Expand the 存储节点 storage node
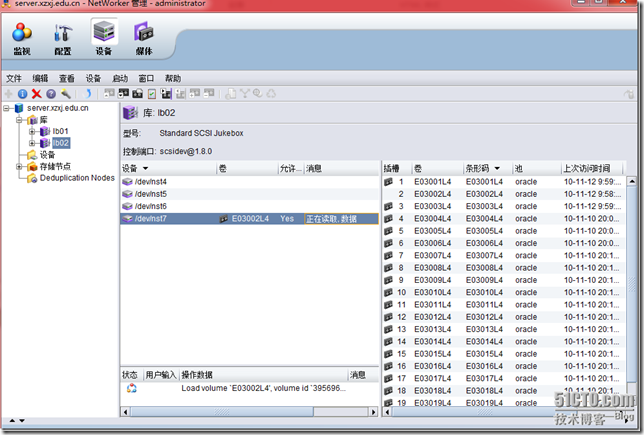 (x=19, y=166)
